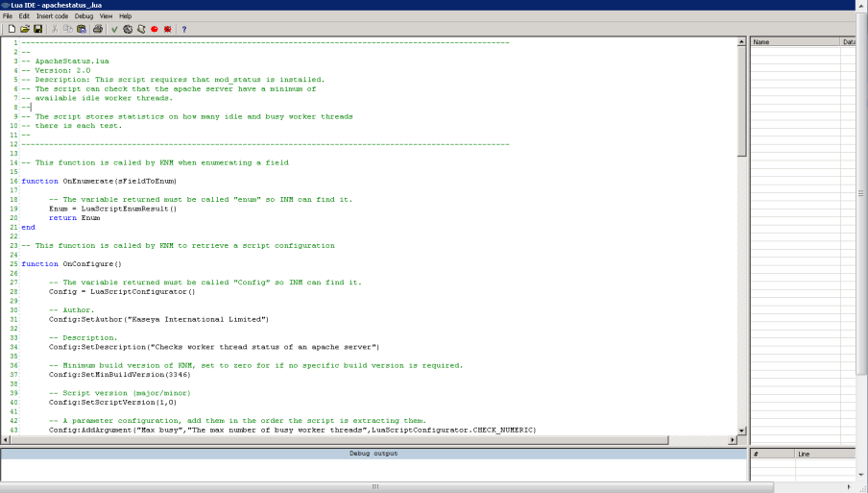The width and height of the screenshot is (868, 493).
Task: Click the Paste clipboard toolbar icon
Action: pos(82,29)
